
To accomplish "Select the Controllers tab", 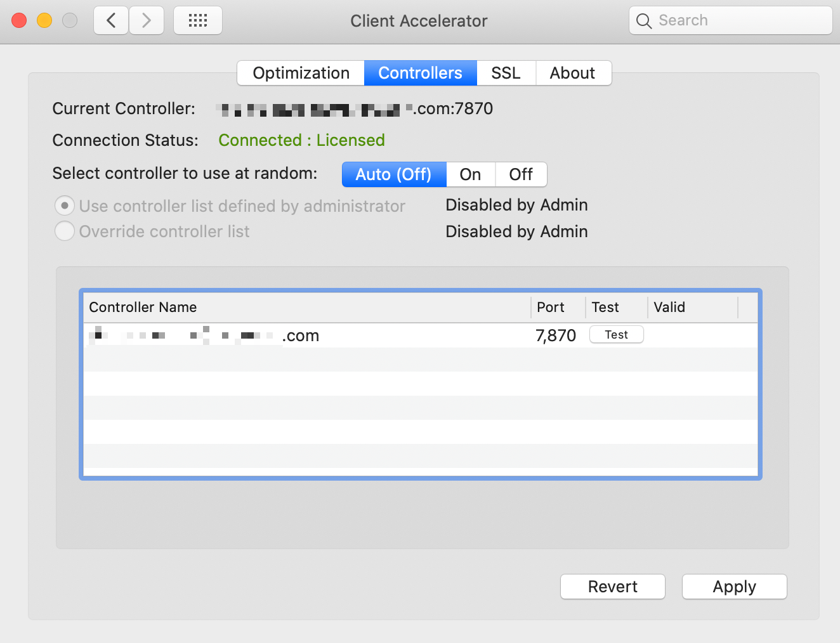I will 421,73.
